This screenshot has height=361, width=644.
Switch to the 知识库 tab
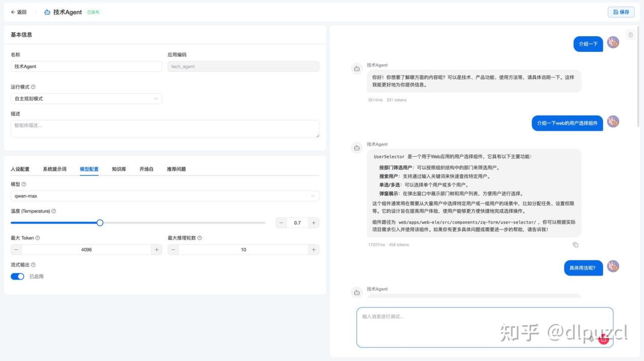pos(119,169)
